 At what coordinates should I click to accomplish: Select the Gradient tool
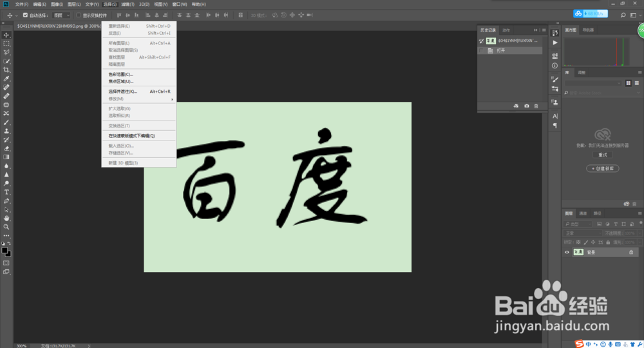click(6, 157)
